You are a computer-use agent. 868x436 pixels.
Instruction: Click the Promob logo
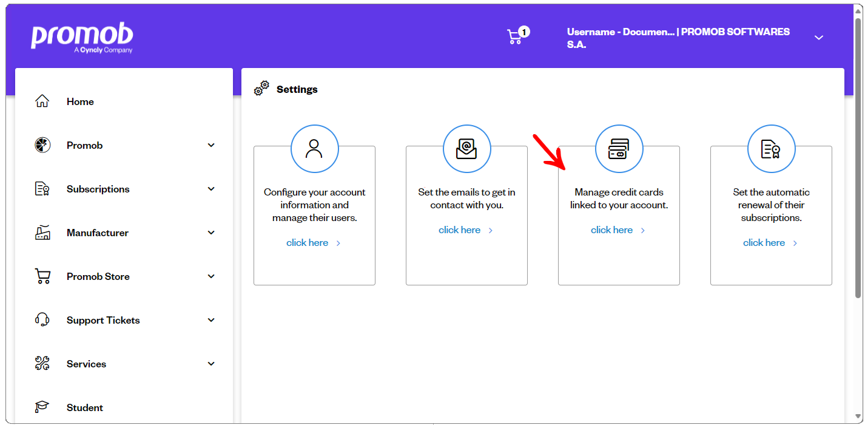pyautogui.click(x=82, y=38)
